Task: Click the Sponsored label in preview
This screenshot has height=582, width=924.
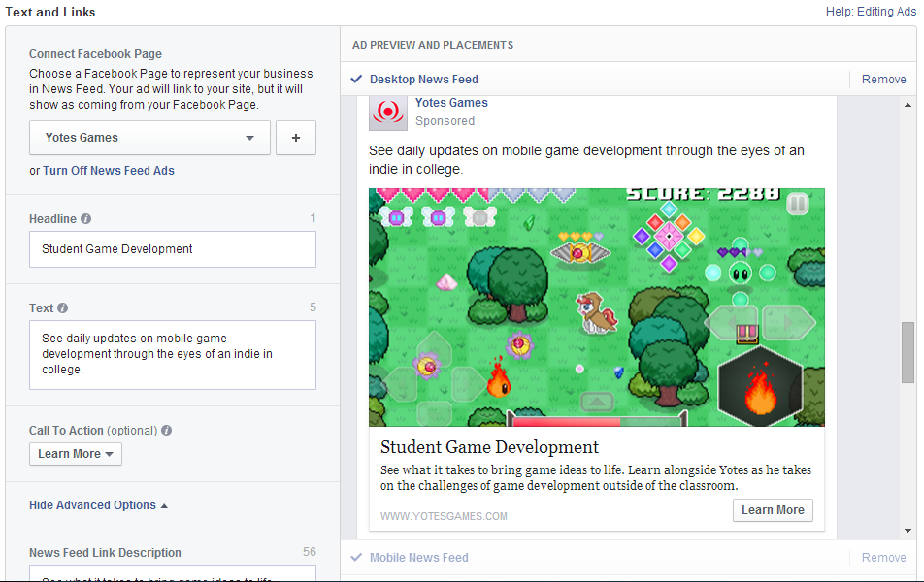Action: point(445,120)
